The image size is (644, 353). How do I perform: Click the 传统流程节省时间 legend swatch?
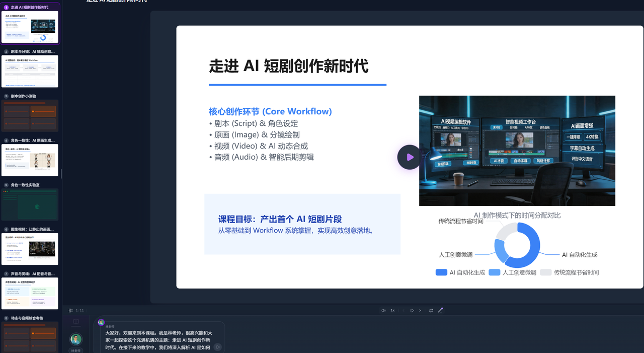pos(546,272)
